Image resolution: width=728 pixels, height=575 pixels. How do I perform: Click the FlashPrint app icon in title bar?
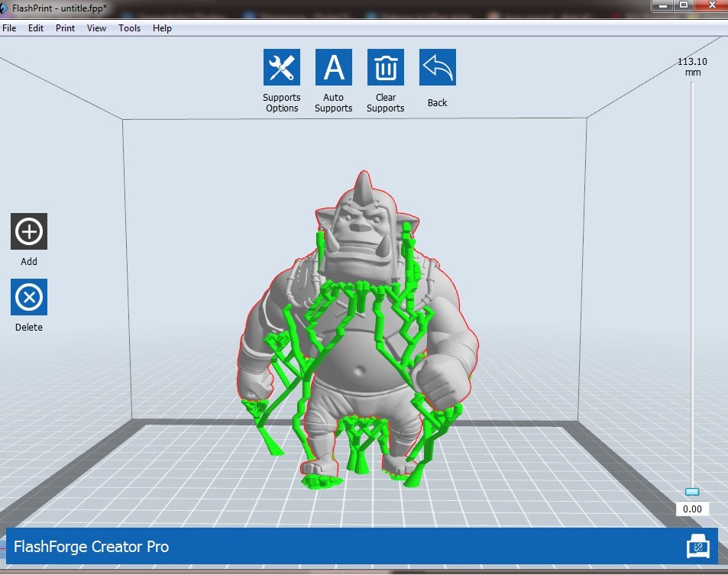click(x=4, y=8)
